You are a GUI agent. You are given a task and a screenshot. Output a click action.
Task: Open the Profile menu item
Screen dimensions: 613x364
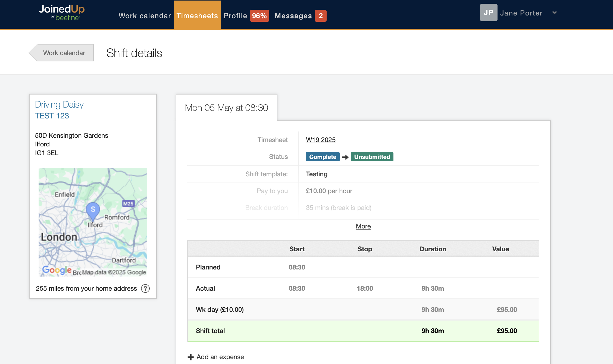235,16
